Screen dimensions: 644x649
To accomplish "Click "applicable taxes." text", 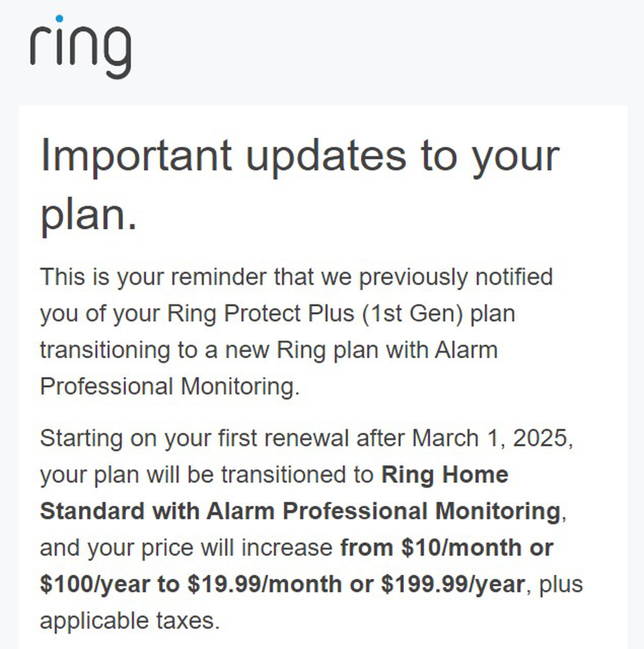I will pyautogui.click(x=130, y=621).
